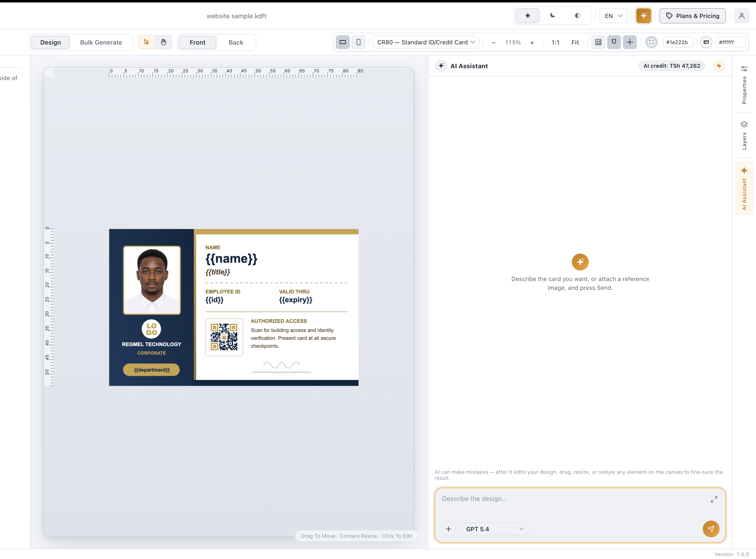Viewport: 756px width, 559px height.
Task: Open the GPT 5.4 model dropdown
Action: (x=494, y=529)
